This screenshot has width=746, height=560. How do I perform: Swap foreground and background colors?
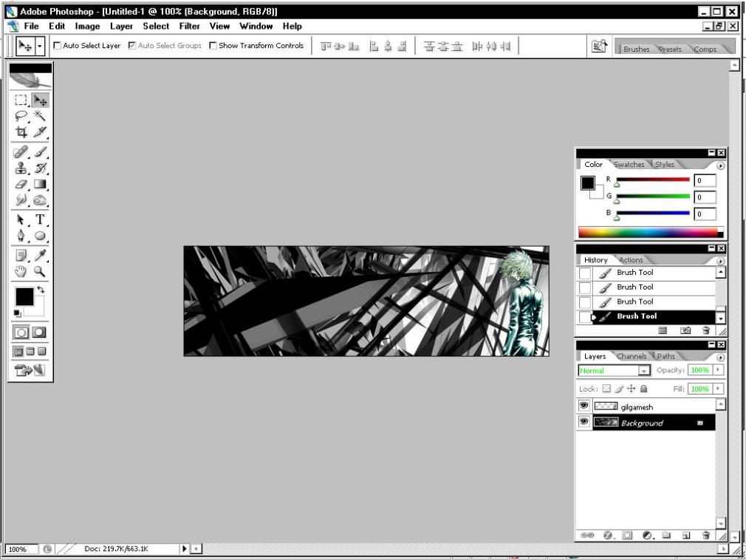pyautogui.click(x=41, y=290)
